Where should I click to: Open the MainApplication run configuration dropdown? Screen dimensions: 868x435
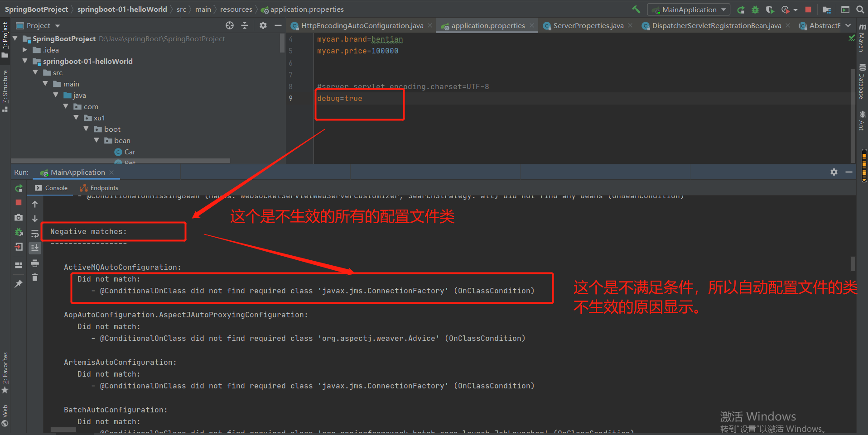click(x=689, y=10)
